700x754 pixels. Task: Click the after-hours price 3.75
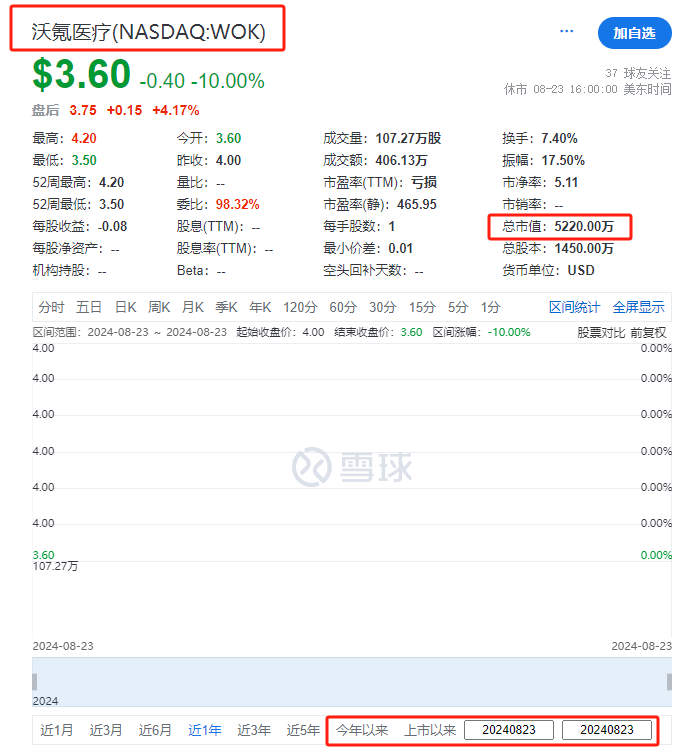pos(83,111)
